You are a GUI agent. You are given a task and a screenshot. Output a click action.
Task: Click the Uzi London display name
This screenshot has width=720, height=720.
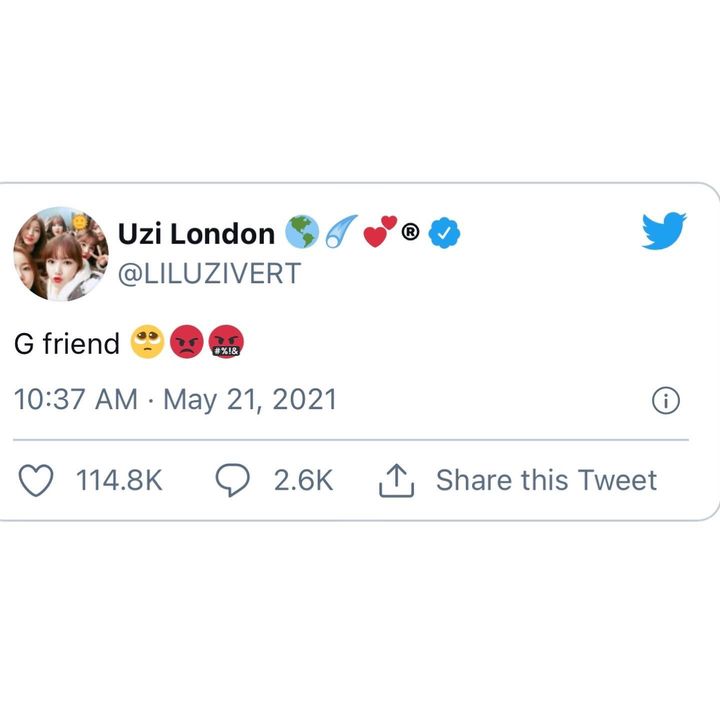click(196, 234)
